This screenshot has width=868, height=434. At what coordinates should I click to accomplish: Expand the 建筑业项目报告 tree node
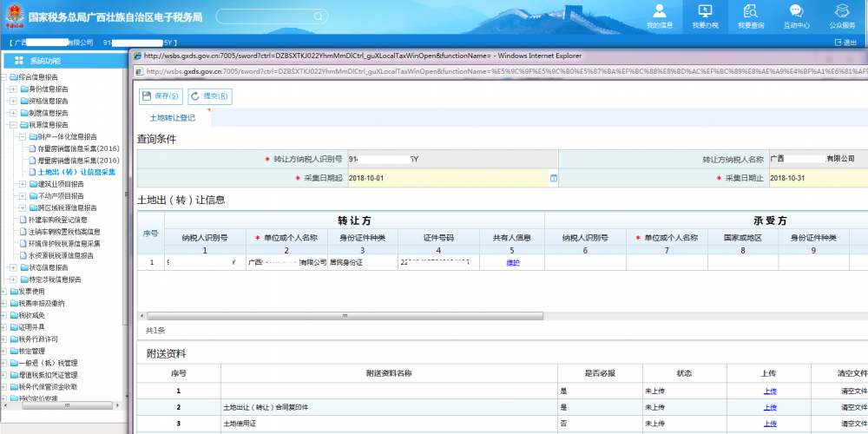coord(23,184)
